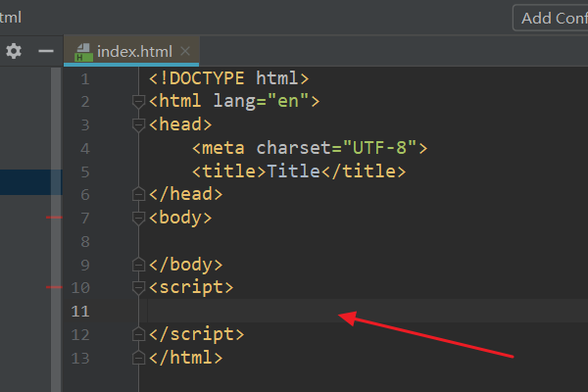Click the Title text inside title tag
This screenshot has height=392, width=588.
pyautogui.click(x=293, y=171)
